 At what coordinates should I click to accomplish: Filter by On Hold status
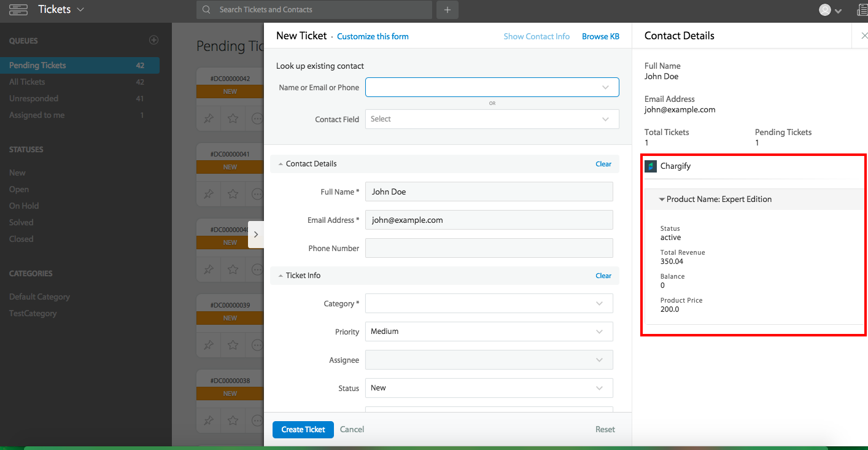(x=24, y=206)
